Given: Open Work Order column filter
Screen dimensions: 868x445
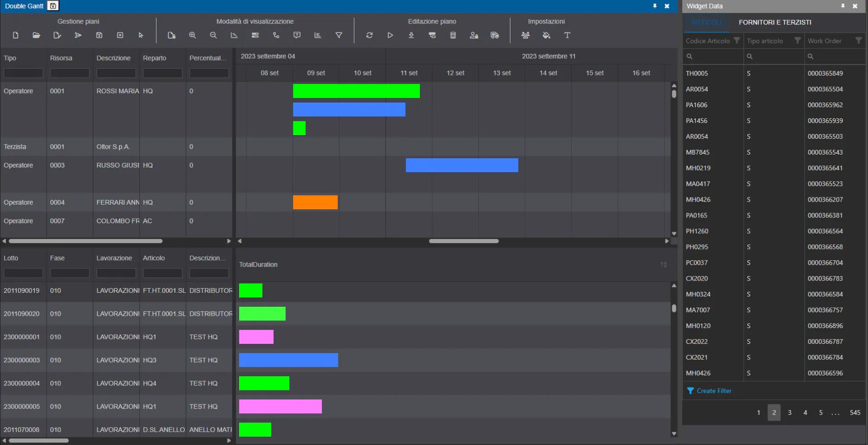Looking at the screenshot, I should click(x=859, y=41).
